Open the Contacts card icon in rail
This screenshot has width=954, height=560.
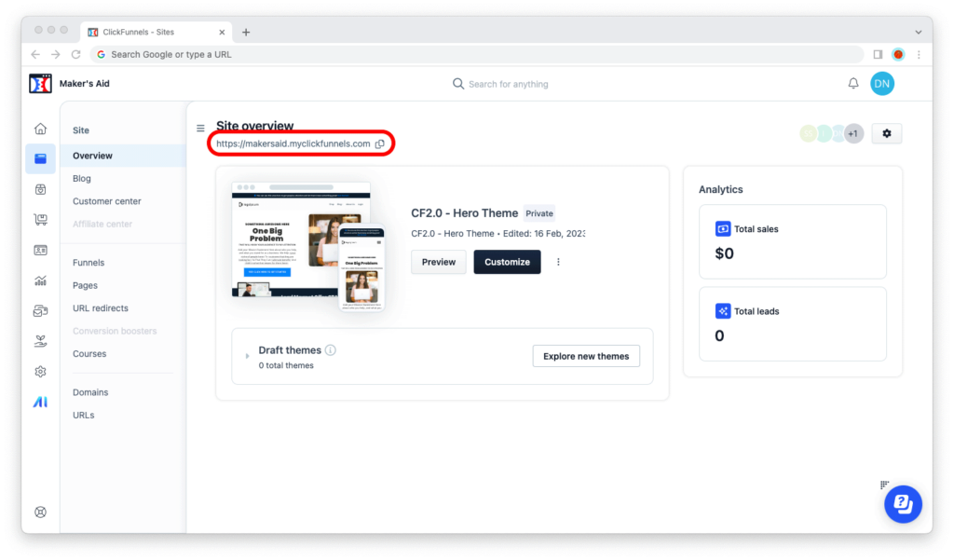(x=40, y=250)
